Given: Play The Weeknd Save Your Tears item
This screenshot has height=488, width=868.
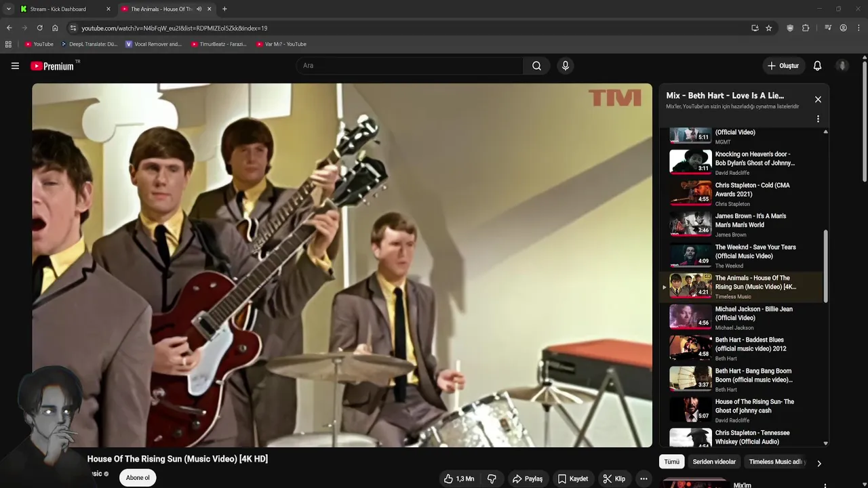Looking at the screenshot, I should click(742, 256).
